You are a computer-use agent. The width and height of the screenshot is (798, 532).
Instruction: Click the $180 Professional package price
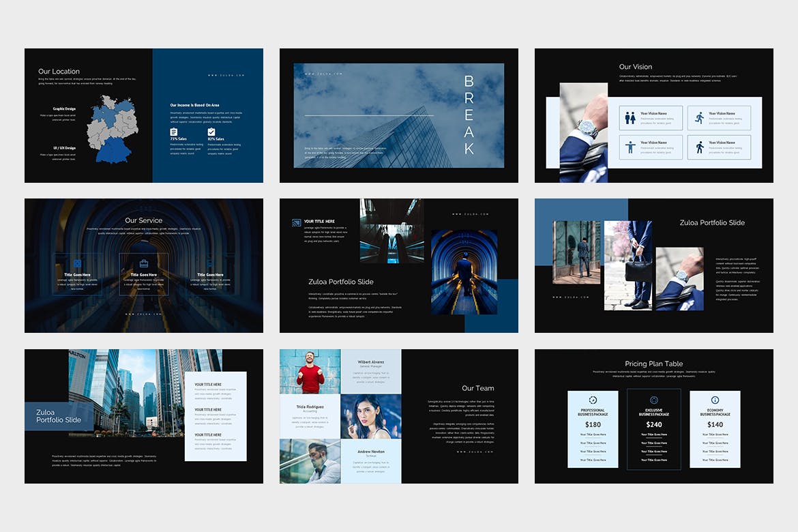coord(593,424)
